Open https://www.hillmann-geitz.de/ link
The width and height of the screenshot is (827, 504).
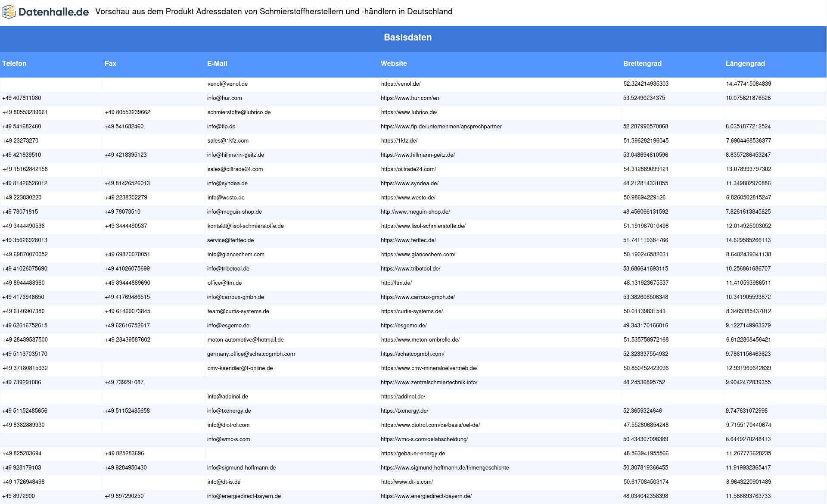pos(418,155)
